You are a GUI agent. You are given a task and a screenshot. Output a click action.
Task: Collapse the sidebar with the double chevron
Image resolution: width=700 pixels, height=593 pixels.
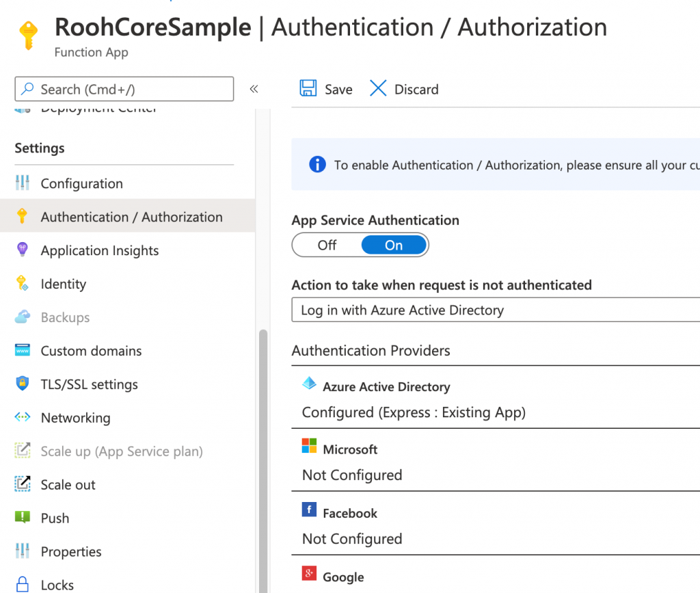[x=254, y=89]
